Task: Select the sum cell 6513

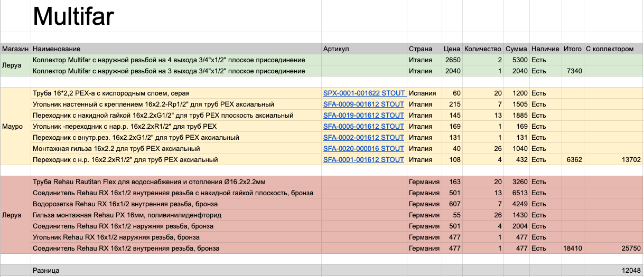Action: click(516, 193)
